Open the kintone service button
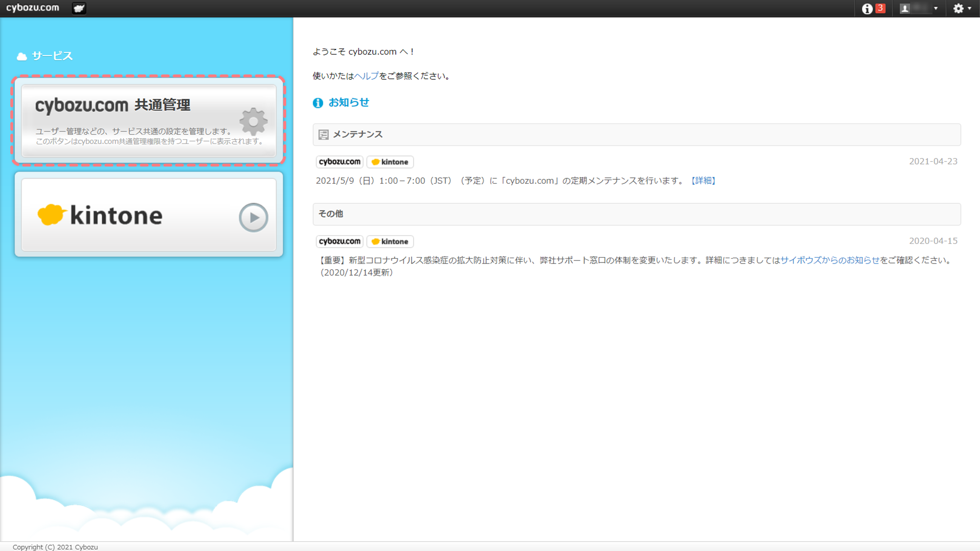 click(x=148, y=215)
